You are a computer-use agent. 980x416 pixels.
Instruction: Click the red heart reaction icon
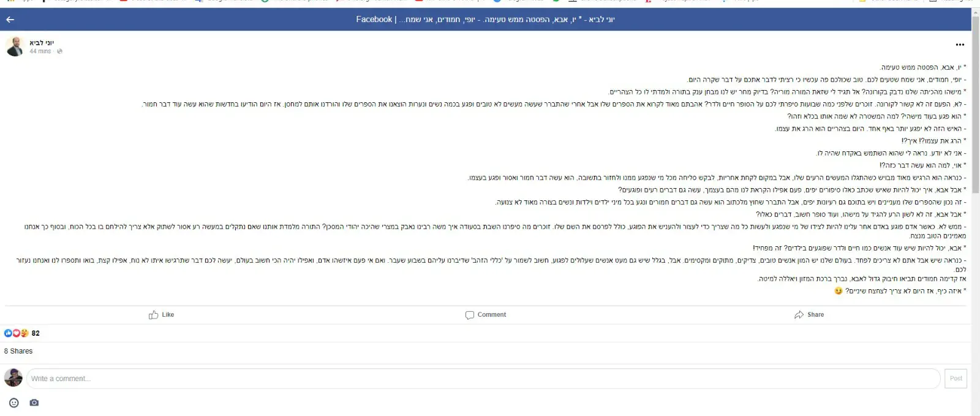[x=16, y=333]
